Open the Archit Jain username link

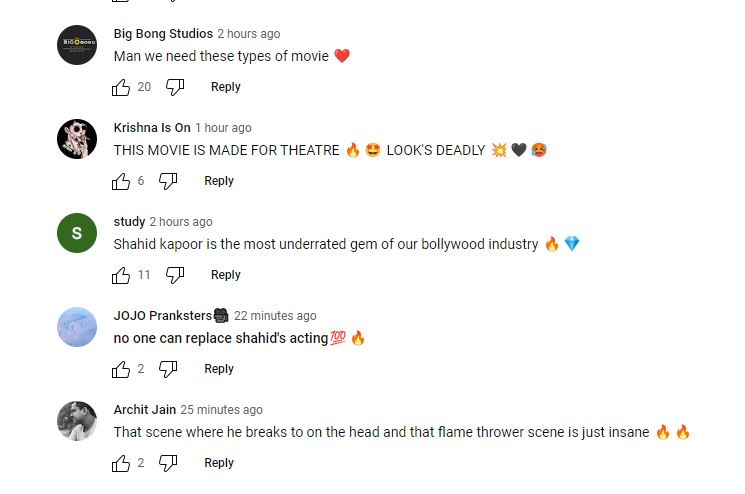tap(144, 410)
